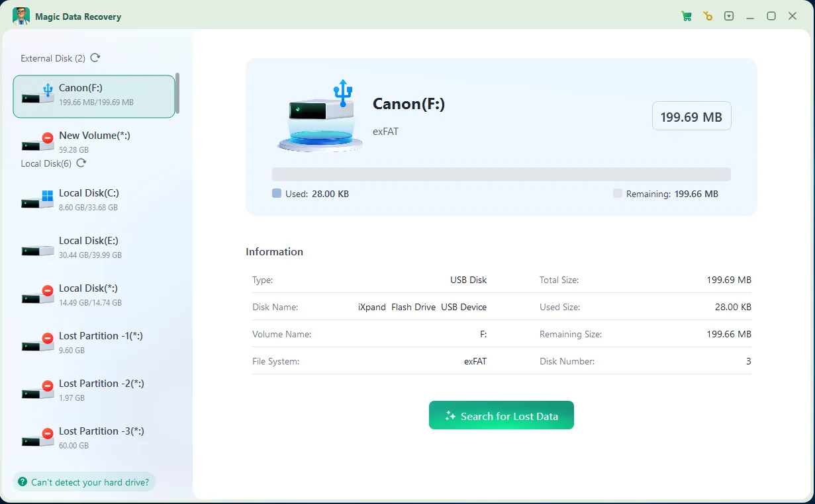The image size is (815, 504).
Task: Click the question mark help icon
Action: tap(24, 482)
